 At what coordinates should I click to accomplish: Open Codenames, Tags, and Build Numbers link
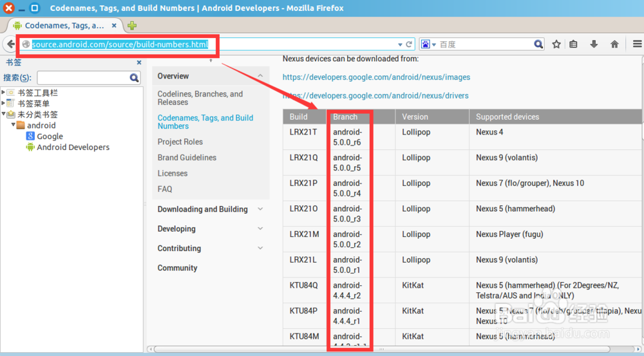point(205,122)
